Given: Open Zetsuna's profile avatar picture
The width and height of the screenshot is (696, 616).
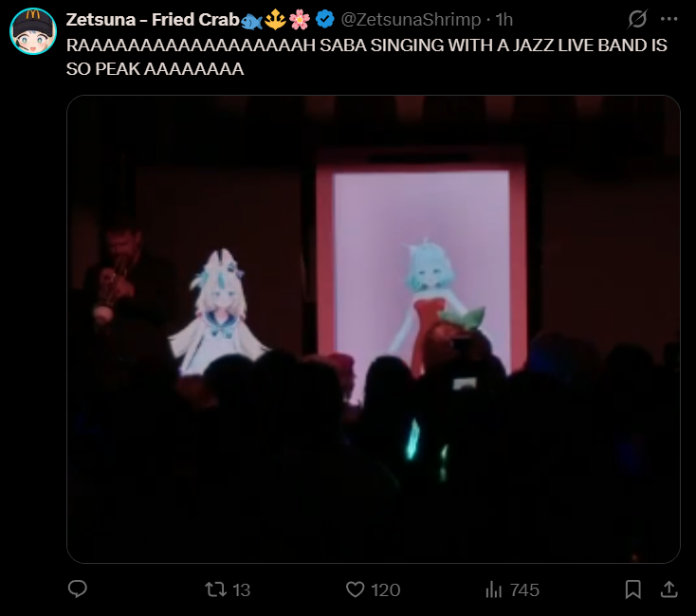Looking at the screenshot, I should pyautogui.click(x=33, y=31).
